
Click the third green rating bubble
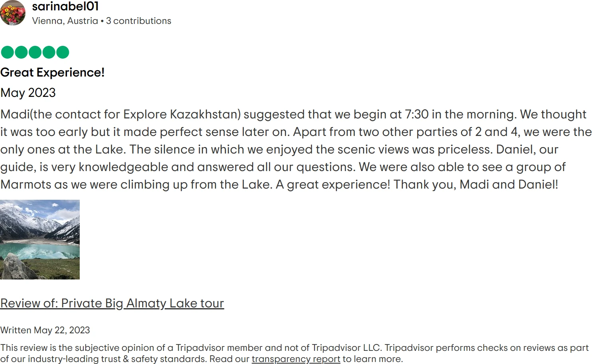35,52
